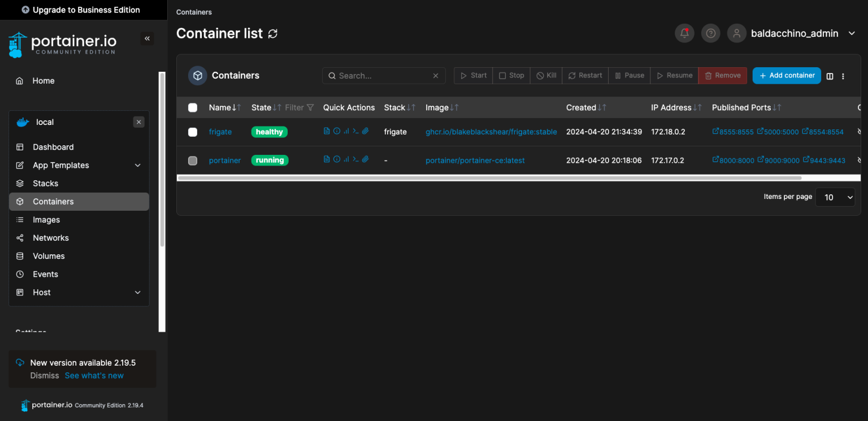Open the help question mark icon
The image size is (868, 421).
[711, 33]
